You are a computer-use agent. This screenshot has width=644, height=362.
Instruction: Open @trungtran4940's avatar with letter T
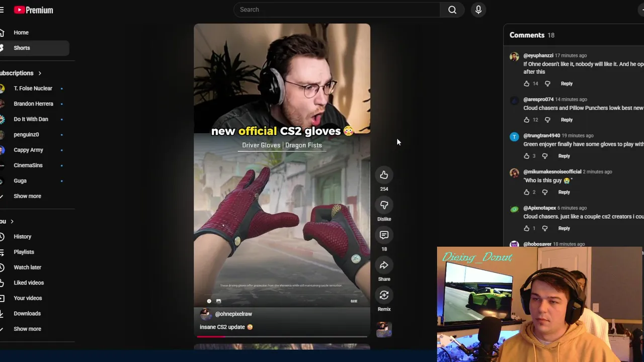click(514, 137)
